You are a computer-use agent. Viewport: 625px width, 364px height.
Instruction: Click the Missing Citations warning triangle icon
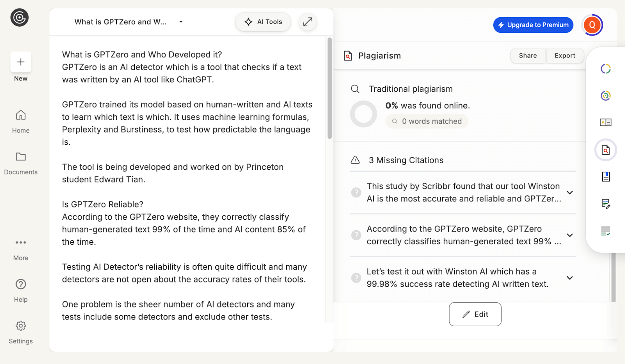point(355,160)
